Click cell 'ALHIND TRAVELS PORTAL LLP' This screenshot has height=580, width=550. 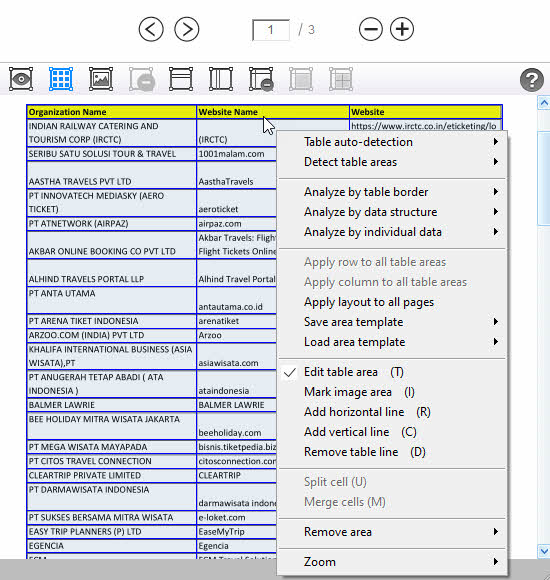(x=111, y=272)
